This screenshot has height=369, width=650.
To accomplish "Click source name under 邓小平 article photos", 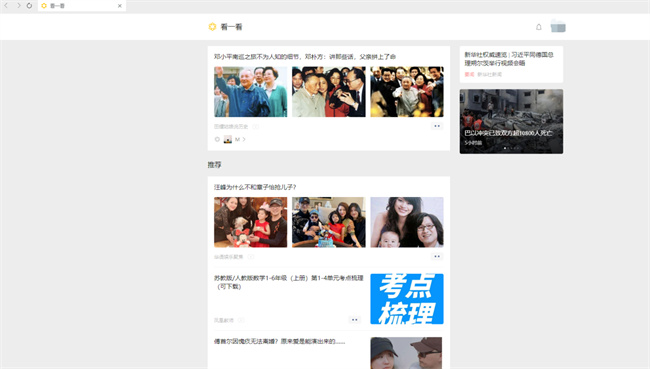I will click(231, 126).
